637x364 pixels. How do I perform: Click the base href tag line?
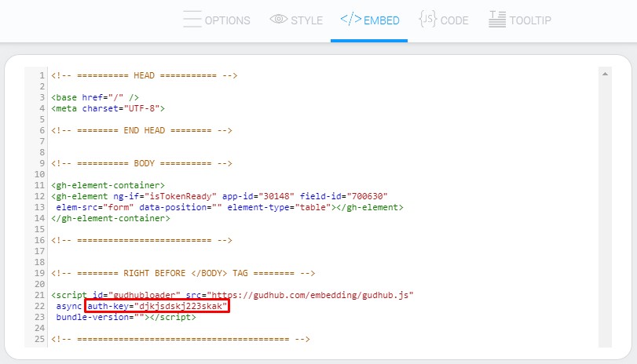[89, 97]
